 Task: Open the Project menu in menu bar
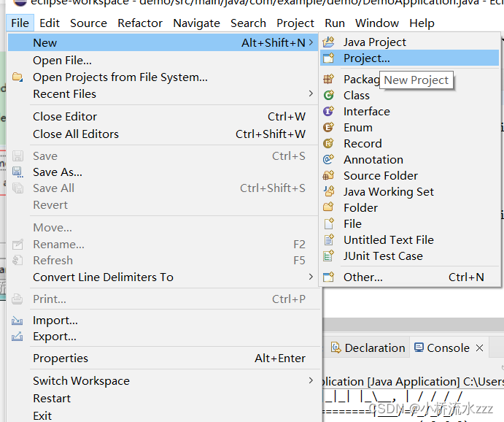tap(295, 23)
